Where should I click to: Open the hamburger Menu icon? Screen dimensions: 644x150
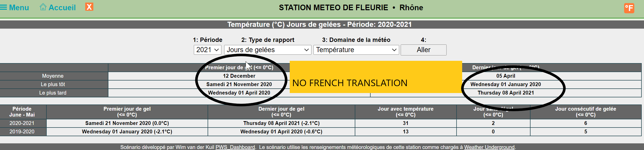tap(4, 7)
